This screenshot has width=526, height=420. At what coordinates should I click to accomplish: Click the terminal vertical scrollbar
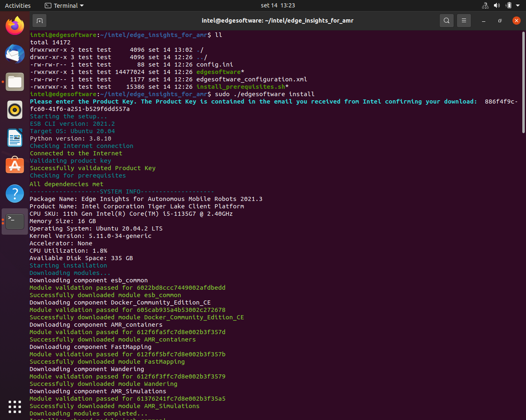[x=523, y=82]
